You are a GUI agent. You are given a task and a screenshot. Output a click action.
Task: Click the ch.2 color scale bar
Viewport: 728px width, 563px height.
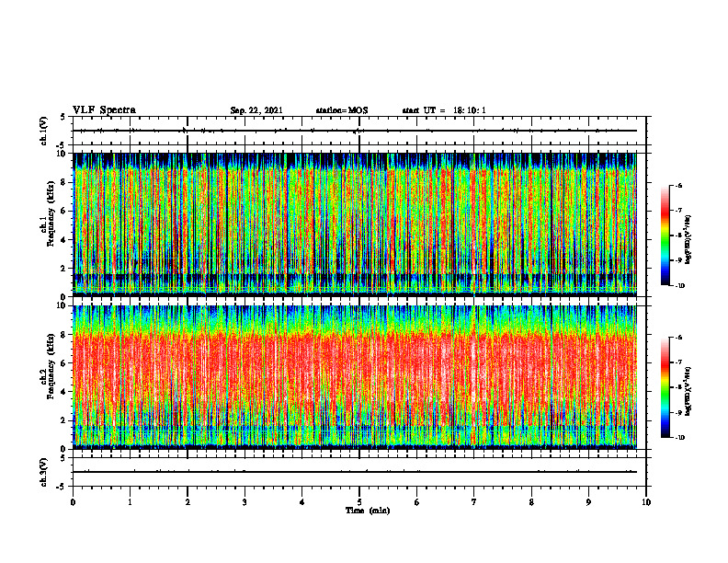tap(665, 387)
